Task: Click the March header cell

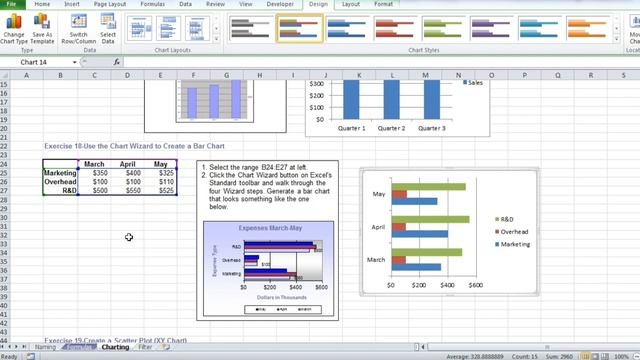Action: 94,164
